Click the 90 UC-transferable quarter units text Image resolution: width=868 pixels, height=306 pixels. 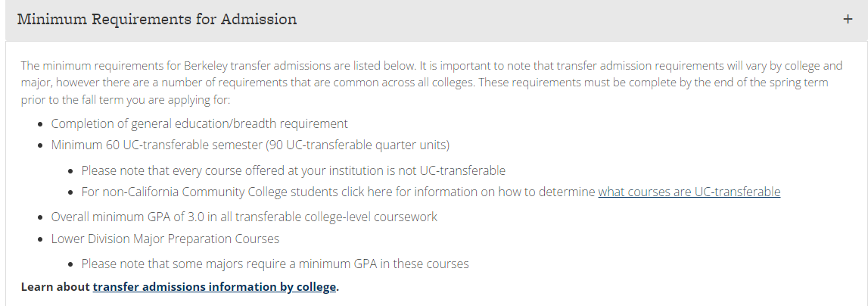pyautogui.click(x=357, y=145)
